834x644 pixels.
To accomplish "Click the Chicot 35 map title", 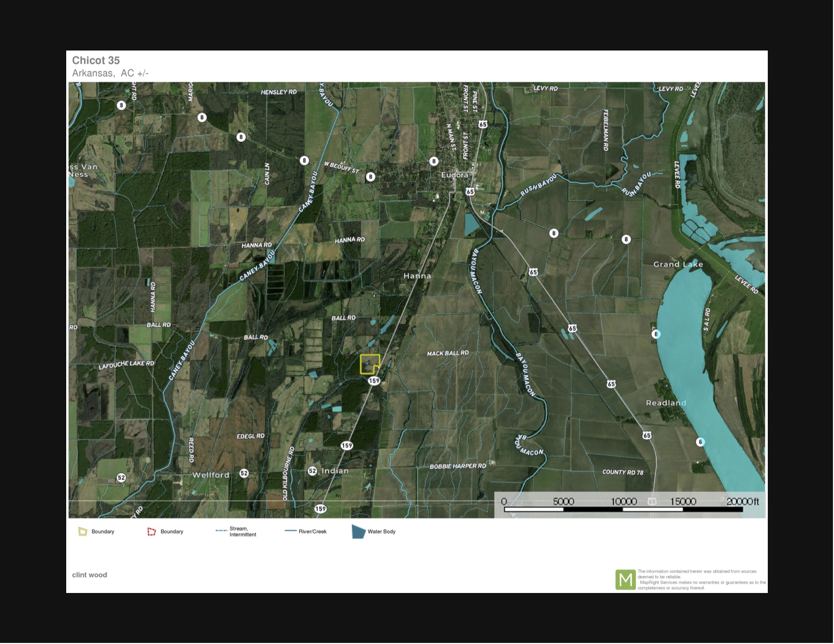I will 96,61.
